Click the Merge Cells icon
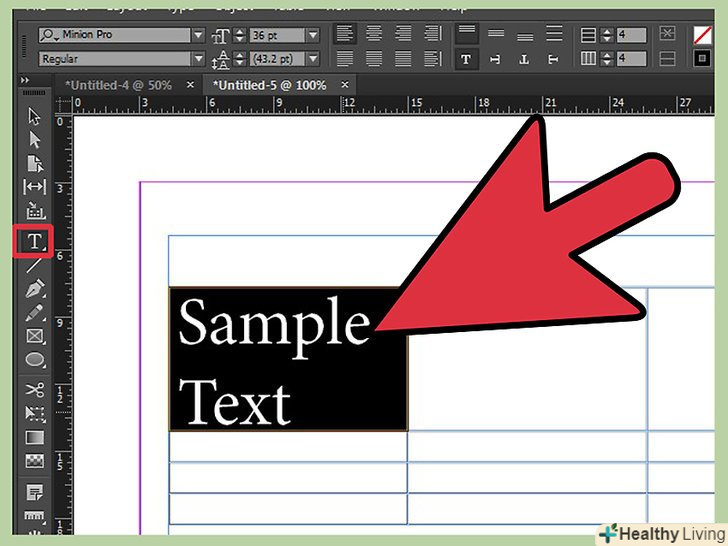The image size is (728, 546). pyautogui.click(x=667, y=34)
